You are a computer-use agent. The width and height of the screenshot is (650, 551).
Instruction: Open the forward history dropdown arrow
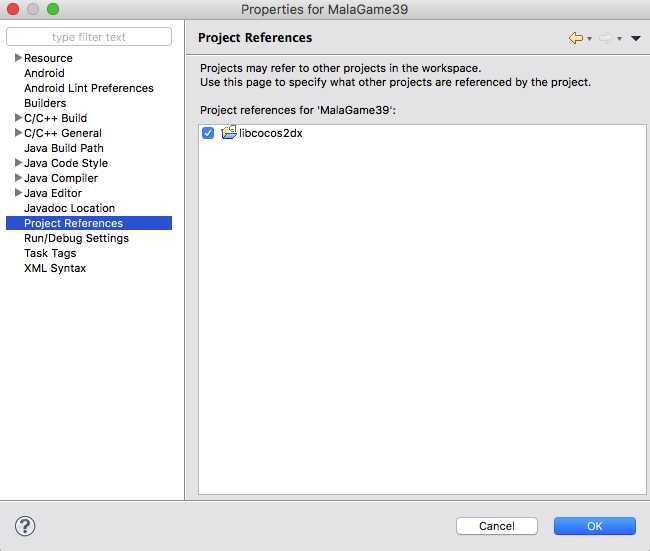tap(619, 39)
